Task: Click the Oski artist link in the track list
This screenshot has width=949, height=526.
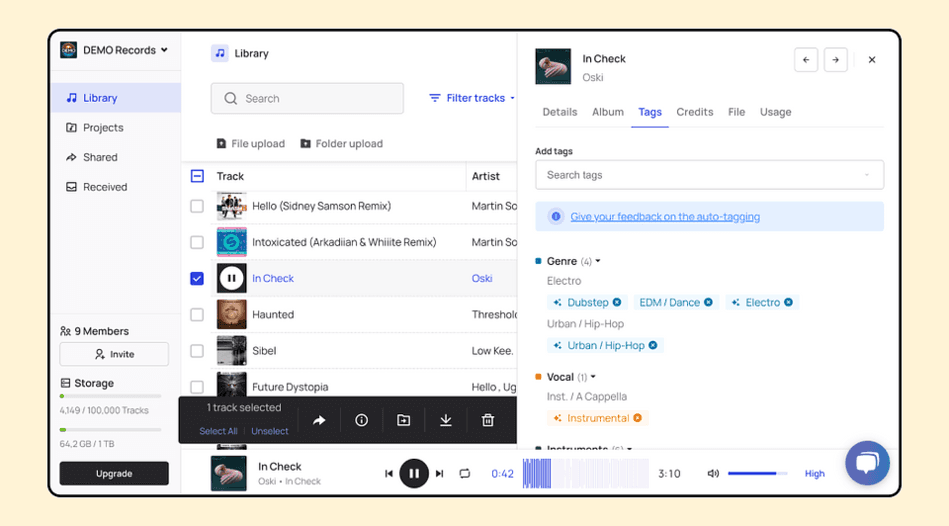Action: (482, 278)
